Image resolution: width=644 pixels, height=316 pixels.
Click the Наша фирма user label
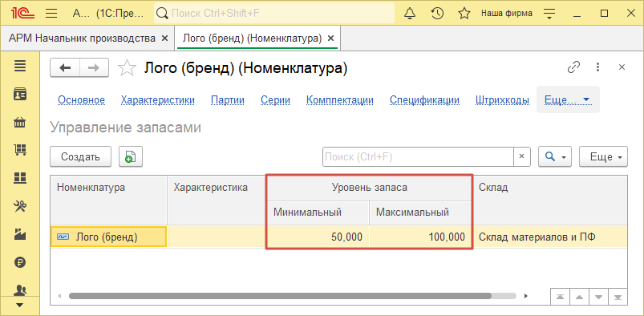click(507, 13)
